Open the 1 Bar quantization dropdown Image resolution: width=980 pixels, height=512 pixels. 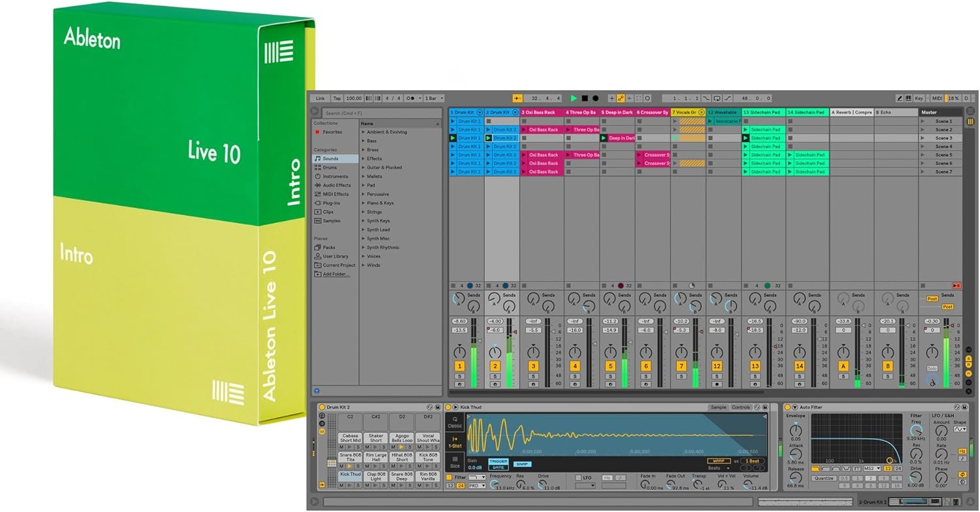434,98
